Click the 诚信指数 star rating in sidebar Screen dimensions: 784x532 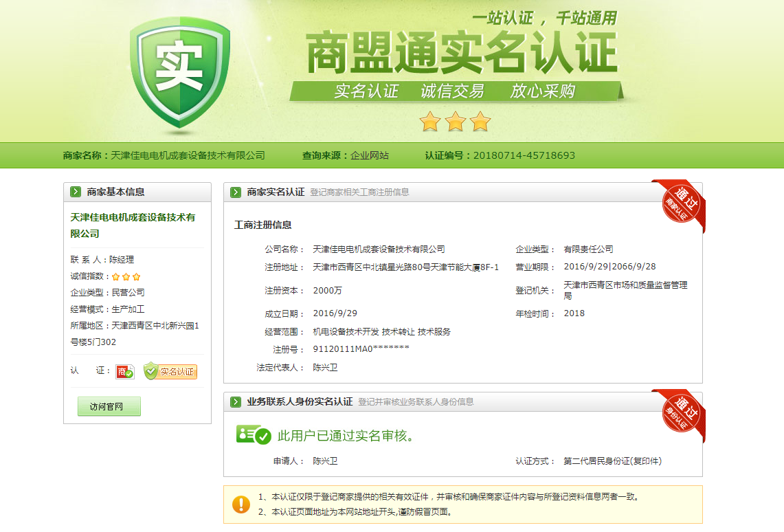pos(126,276)
